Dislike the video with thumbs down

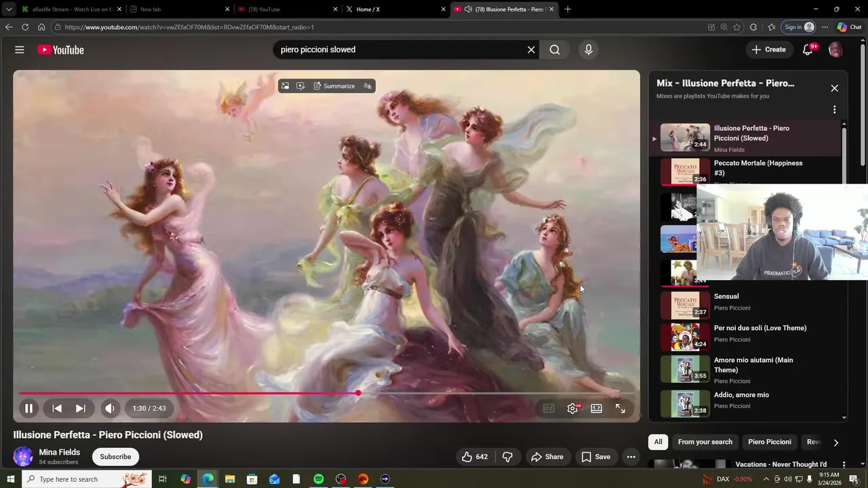click(x=507, y=457)
